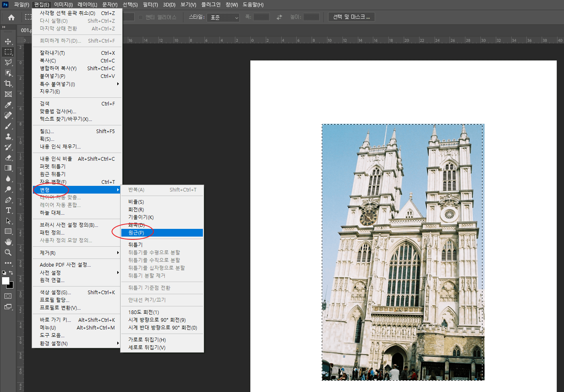Click 선택 및 마스크 button
The height and width of the screenshot is (392, 564).
[351, 17]
